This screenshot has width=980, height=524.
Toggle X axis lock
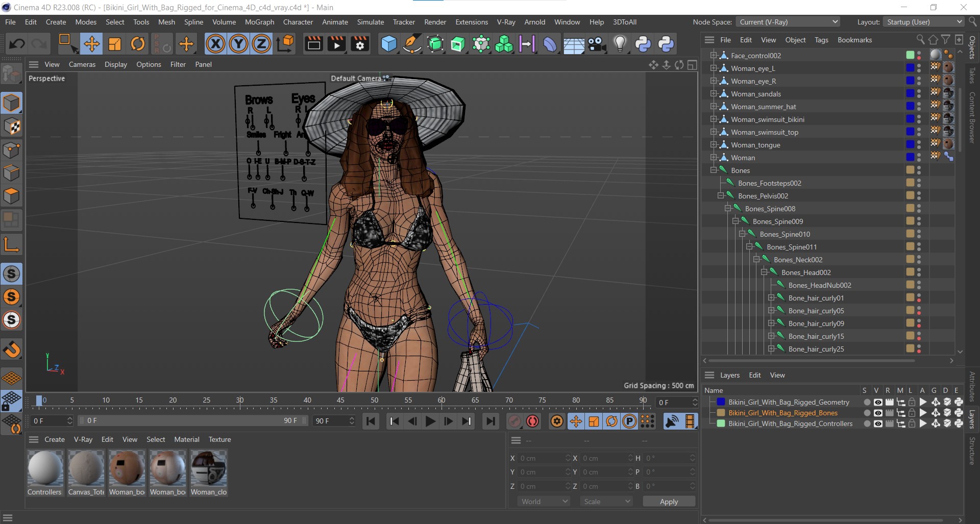click(215, 44)
